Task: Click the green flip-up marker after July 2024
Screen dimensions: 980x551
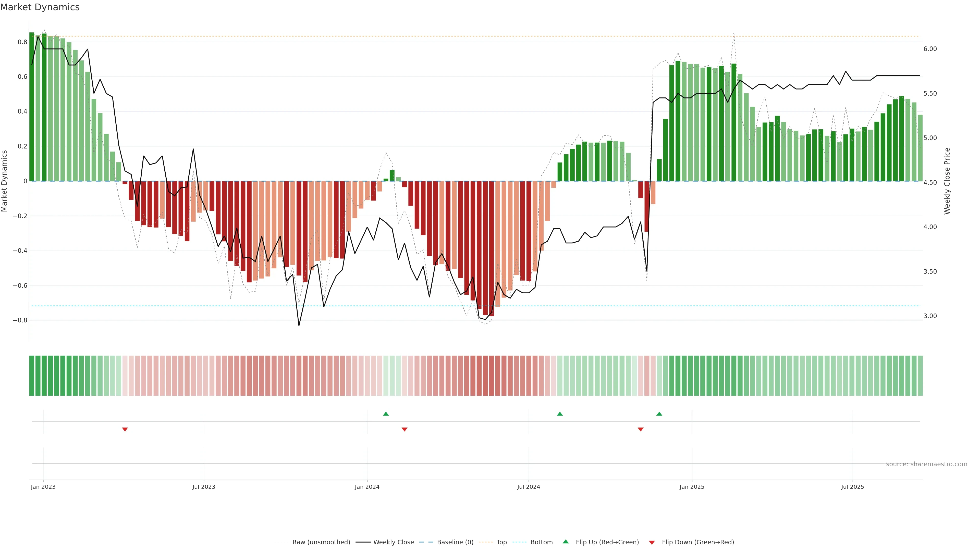Action: [x=560, y=414]
